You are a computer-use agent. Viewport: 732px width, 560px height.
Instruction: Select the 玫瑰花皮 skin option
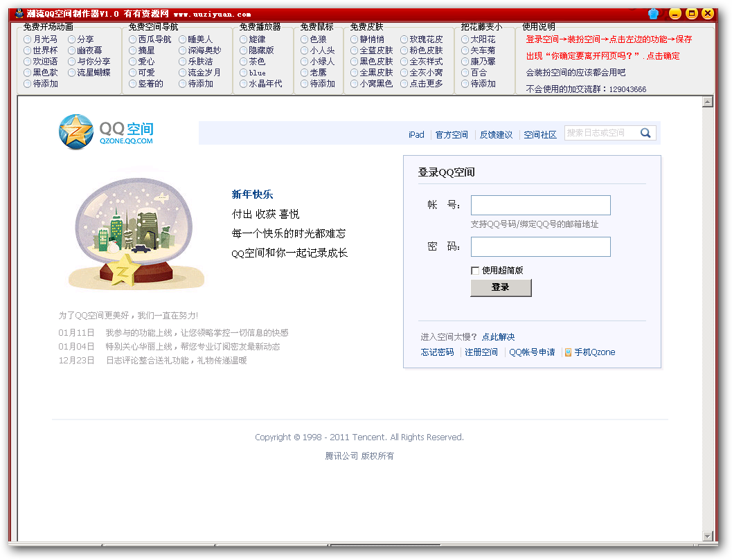coord(404,39)
